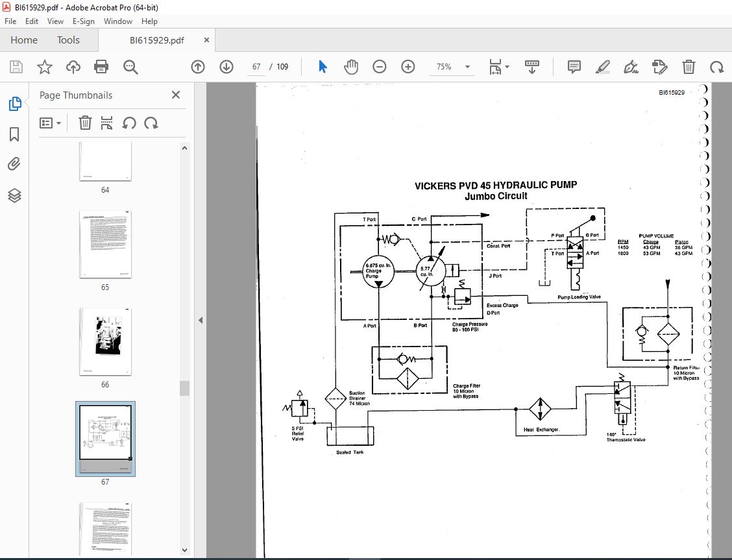The width and height of the screenshot is (732, 560).
Task: Select the page 65 thumbnail
Action: (106, 244)
